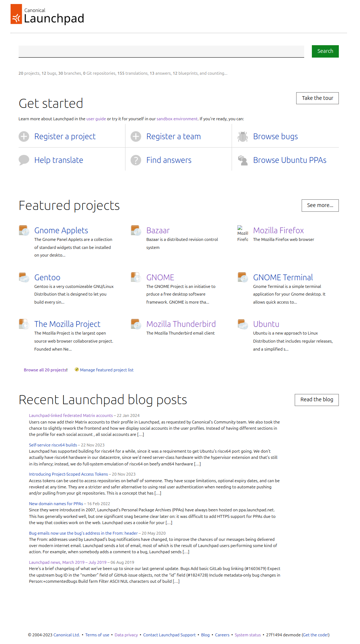Click the Data privacy footer link

click(x=126, y=635)
